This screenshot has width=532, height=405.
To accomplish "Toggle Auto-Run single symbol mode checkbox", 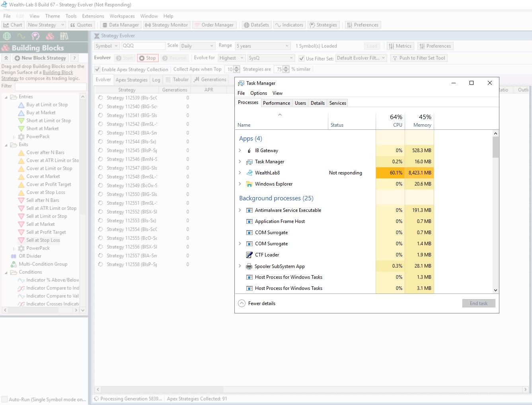I will pyautogui.click(x=5, y=399).
